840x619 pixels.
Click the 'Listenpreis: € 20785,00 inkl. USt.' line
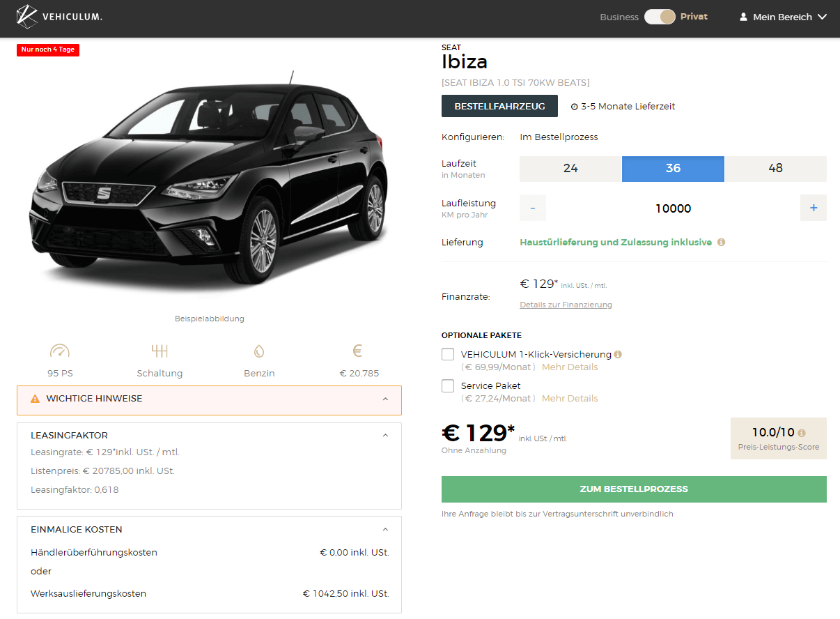102,471
